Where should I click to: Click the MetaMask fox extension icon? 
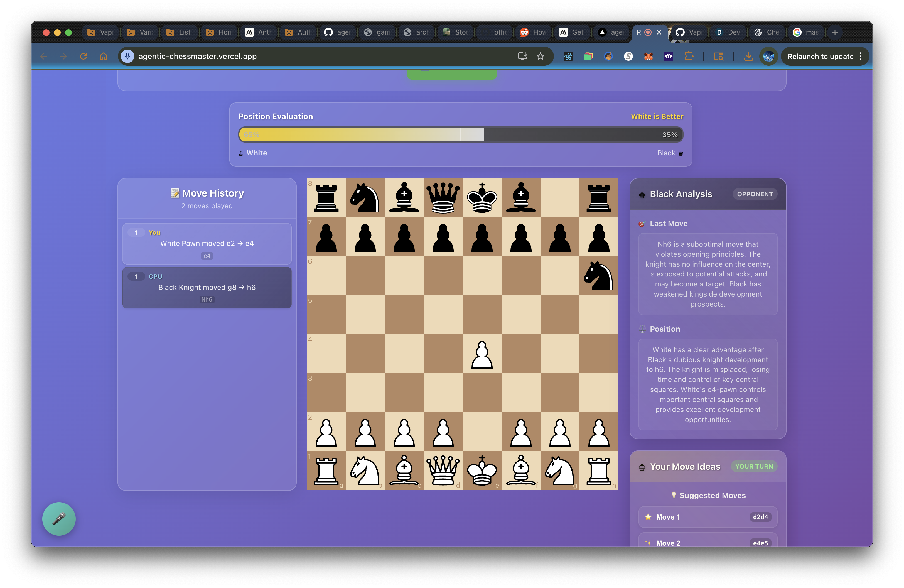[x=648, y=57]
